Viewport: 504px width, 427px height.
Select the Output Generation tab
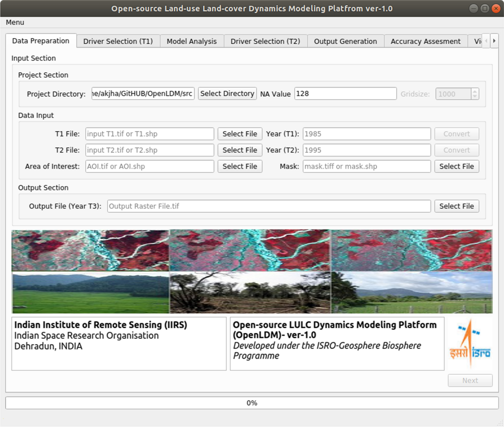coord(345,41)
